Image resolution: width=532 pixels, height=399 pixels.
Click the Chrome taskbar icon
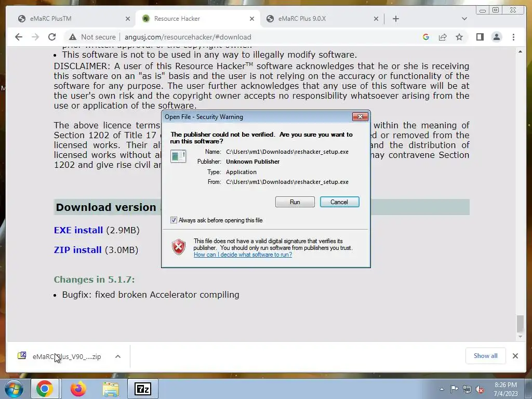click(45, 389)
